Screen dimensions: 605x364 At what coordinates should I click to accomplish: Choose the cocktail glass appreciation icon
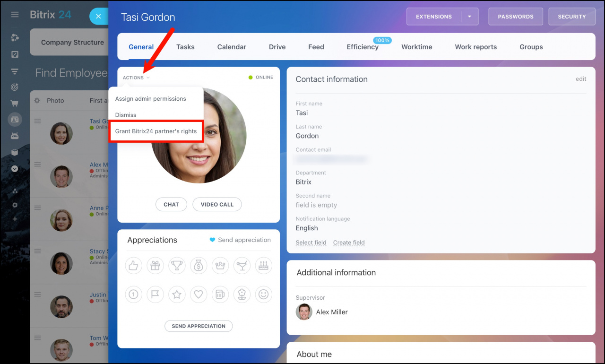pos(242,266)
